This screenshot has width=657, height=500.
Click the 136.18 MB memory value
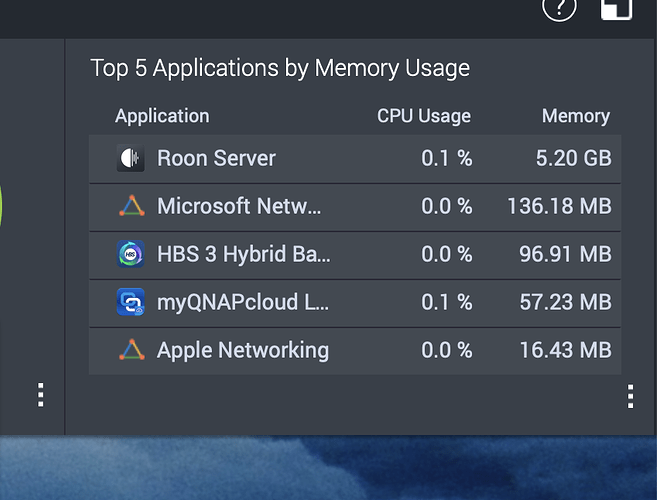pyautogui.click(x=559, y=206)
